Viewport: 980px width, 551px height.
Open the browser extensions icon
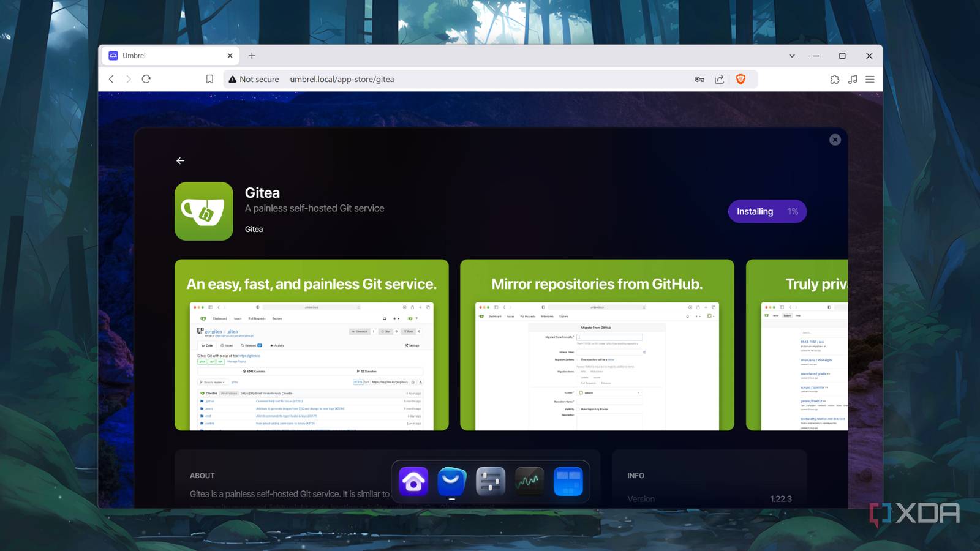click(835, 79)
